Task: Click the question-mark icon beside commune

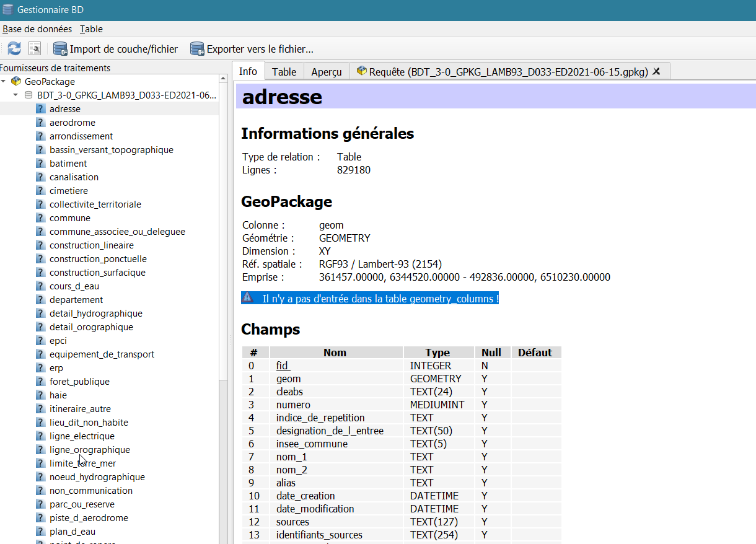Action: point(41,218)
